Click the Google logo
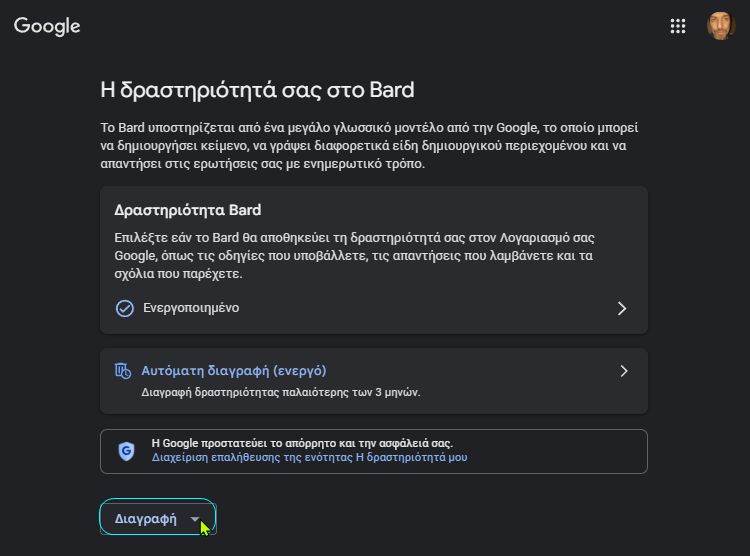Image resolution: width=750 pixels, height=556 pixels. click(47, 26)
